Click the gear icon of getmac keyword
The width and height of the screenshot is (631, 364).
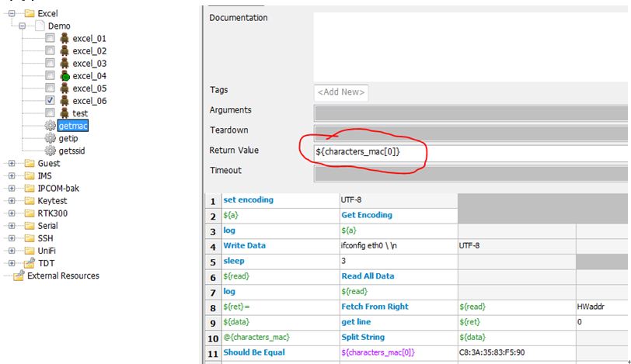(x=51, y=126)
